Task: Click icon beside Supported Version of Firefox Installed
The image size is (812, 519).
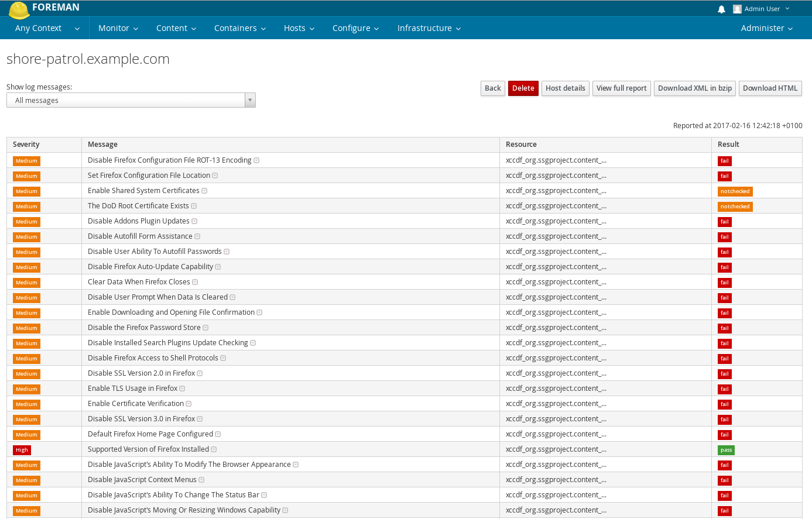Action: [x=214, y=449]
